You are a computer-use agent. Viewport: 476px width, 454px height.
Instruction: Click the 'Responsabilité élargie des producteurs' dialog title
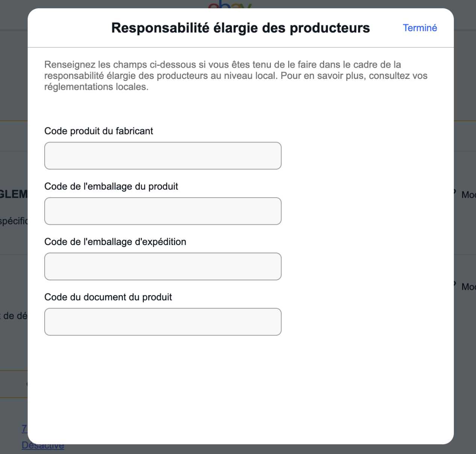[x=240, y=28]
